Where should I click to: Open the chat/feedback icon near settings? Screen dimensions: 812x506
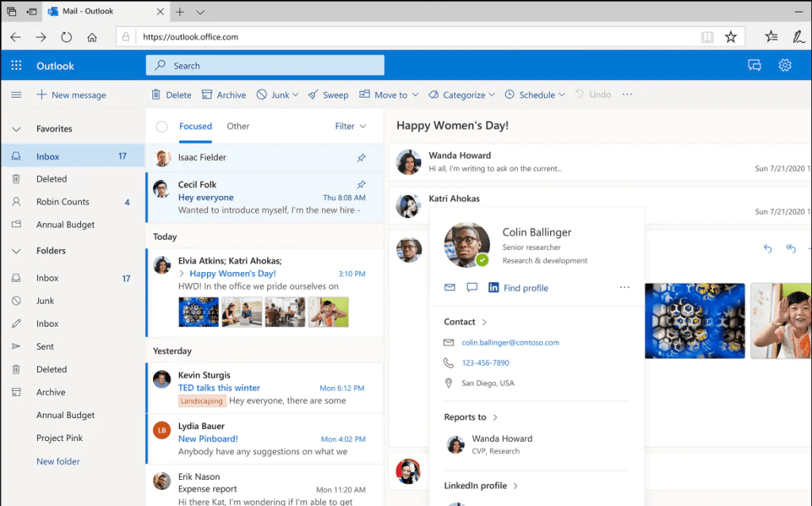click(x=754, y=65)
